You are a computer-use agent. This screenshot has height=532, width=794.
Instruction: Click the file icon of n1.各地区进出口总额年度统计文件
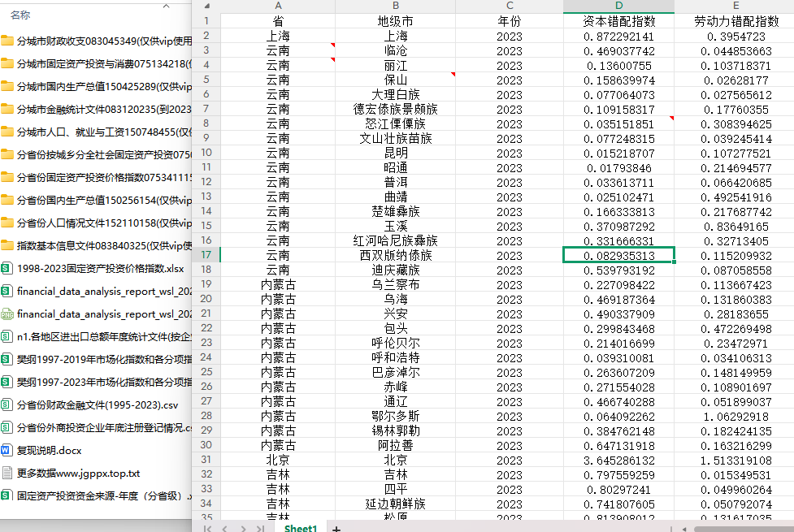point(7,336)
